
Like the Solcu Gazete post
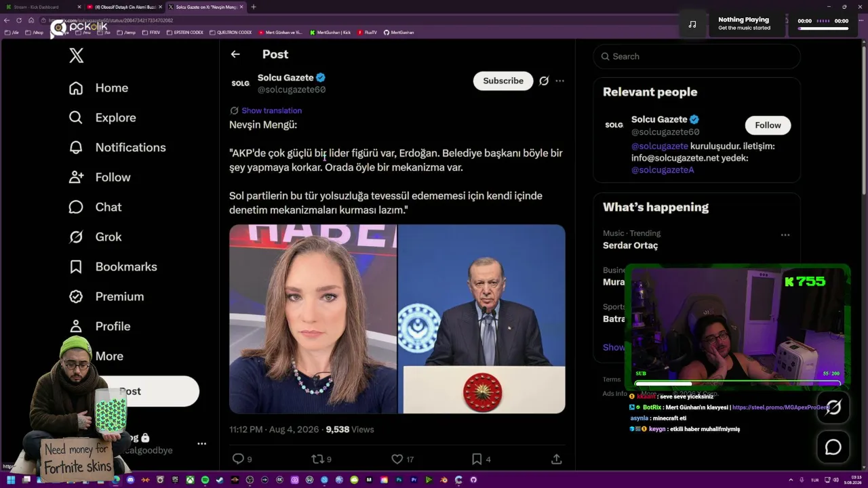click(397, 459)
